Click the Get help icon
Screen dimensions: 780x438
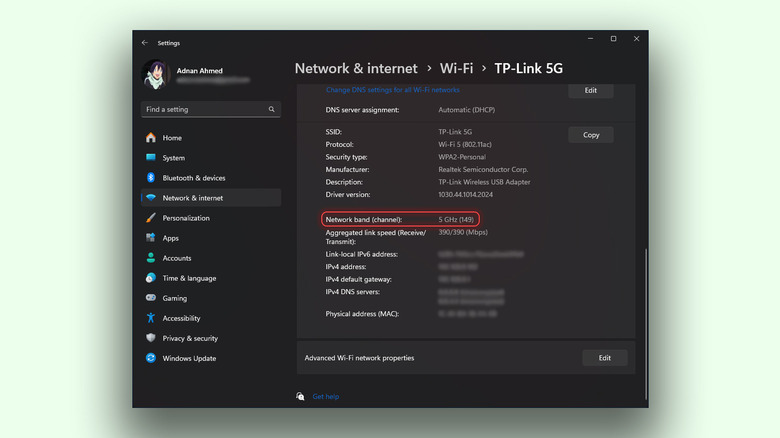pyautogui.click(x=300, y=396)
